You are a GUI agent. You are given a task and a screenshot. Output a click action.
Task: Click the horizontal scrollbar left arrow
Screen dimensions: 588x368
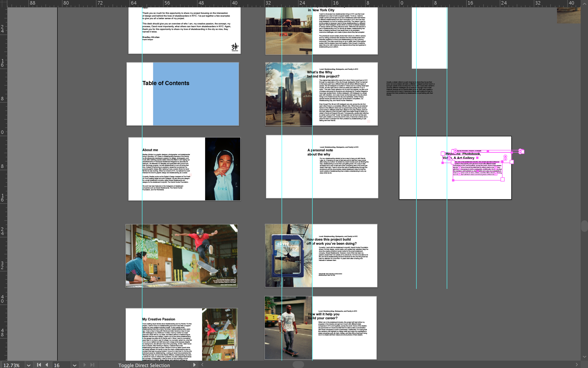pyautogui.click(x=202, y=365)
